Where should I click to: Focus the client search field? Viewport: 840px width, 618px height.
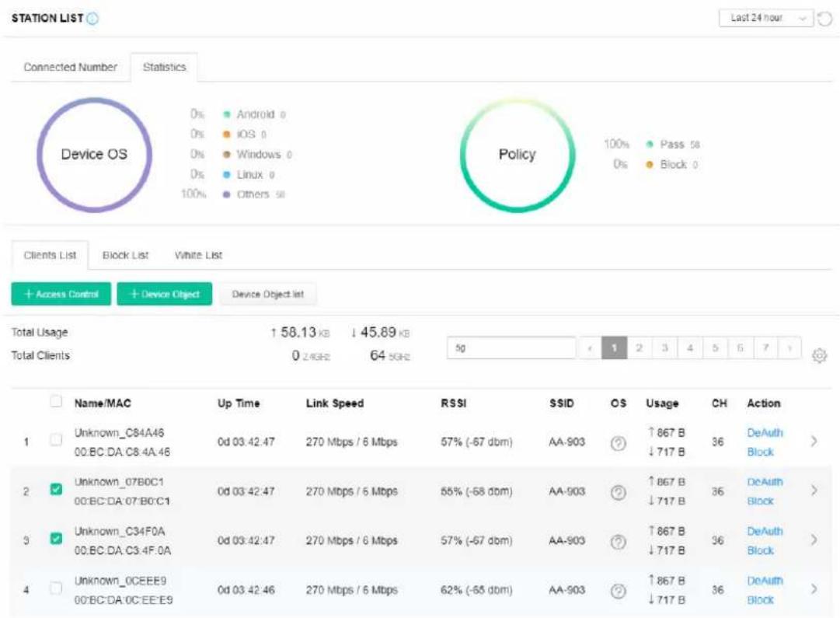(x=511, y=347)
